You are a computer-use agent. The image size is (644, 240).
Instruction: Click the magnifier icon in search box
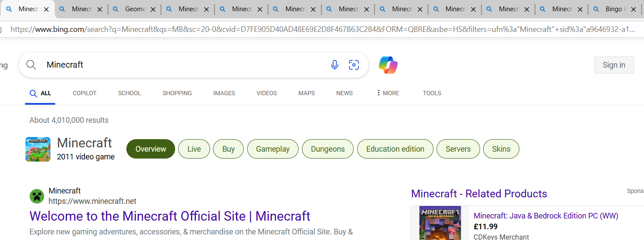(31, 65)
